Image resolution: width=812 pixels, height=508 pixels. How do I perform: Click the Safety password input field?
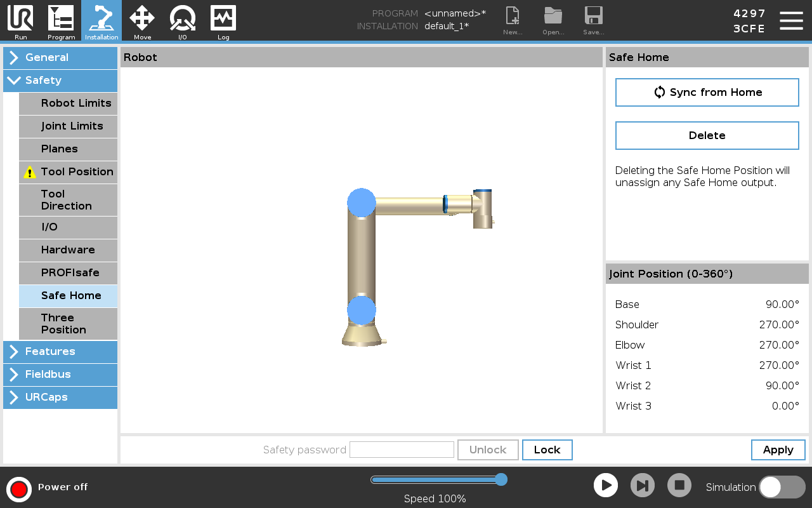pos(402,450)
